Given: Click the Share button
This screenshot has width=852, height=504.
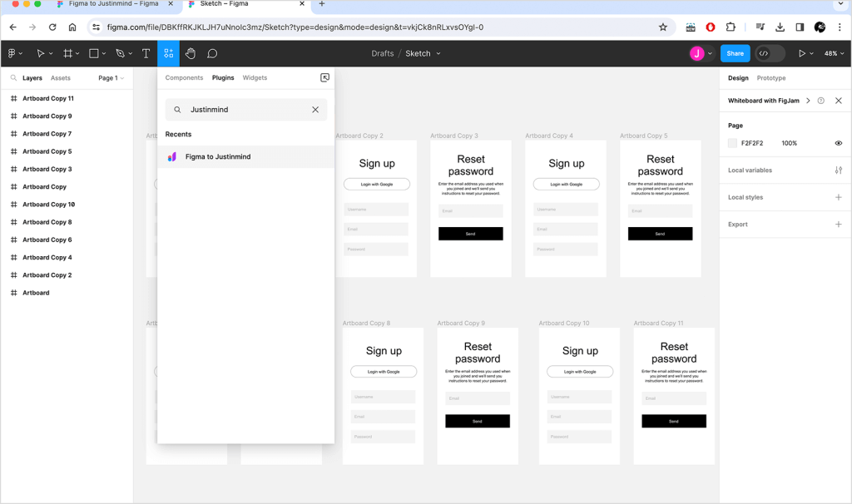Looking at the screenshot, I should pyautogui.click(x=734, y=52).
